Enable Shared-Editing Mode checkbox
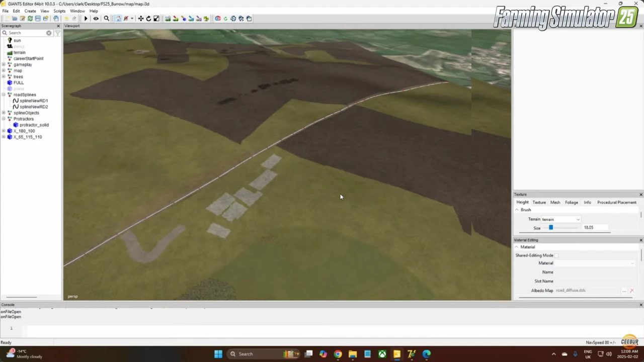 coord(556,255)
